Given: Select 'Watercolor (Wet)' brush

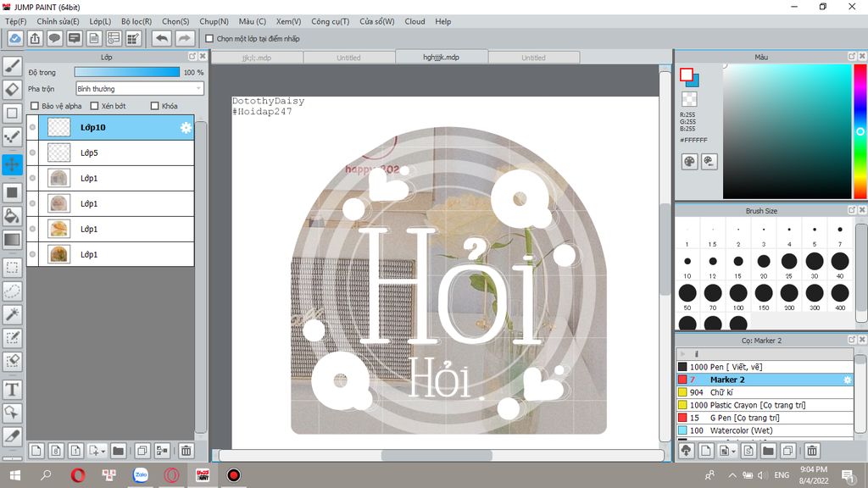Looking at the screenshot, I should (765, 430).
